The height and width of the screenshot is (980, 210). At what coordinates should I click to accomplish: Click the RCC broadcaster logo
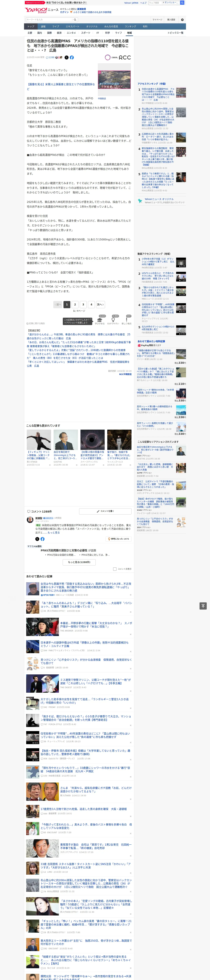[x=118, y=57]
